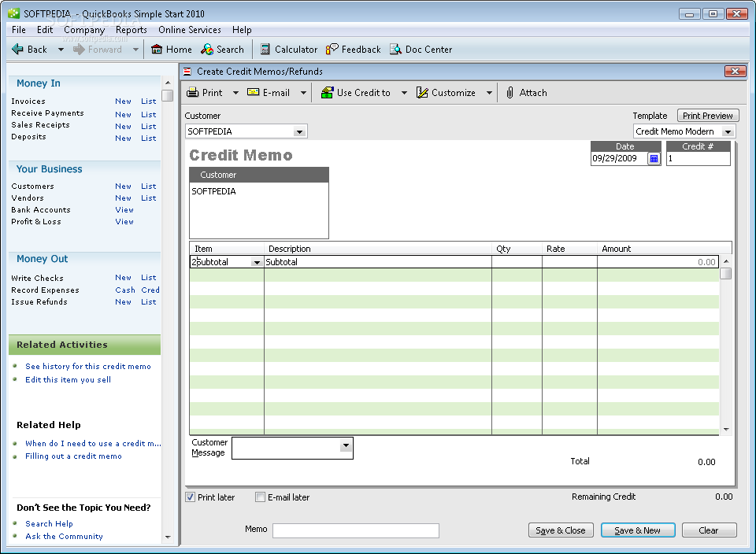Click the sidebar scroll down arrow
This screenshot has width=756, height=554.
(168, 537)
